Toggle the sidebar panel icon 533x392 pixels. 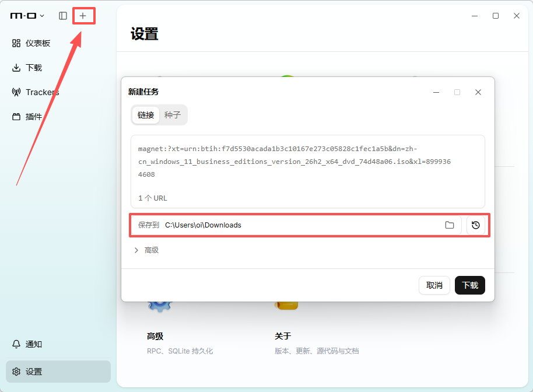tap(63, 16)
